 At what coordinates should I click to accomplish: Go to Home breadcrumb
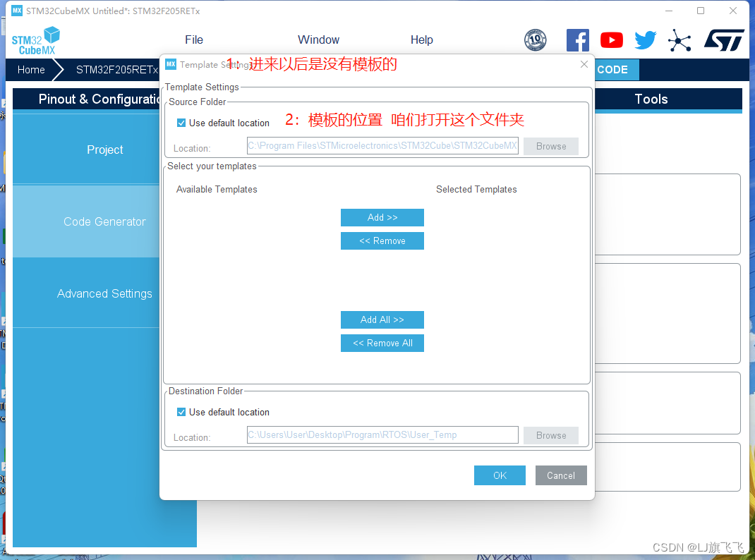click(x=31, y=70)
